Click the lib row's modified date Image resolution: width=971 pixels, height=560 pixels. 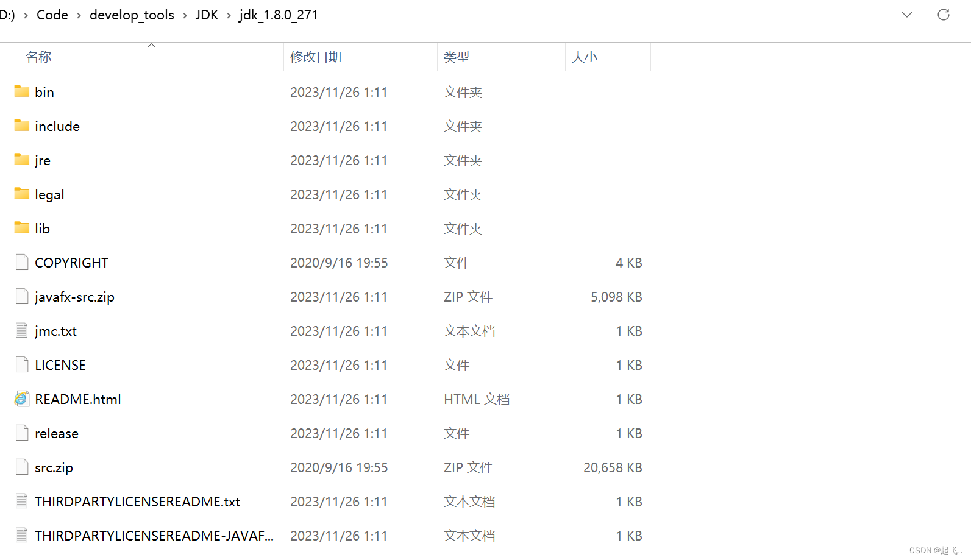point(339,229)
